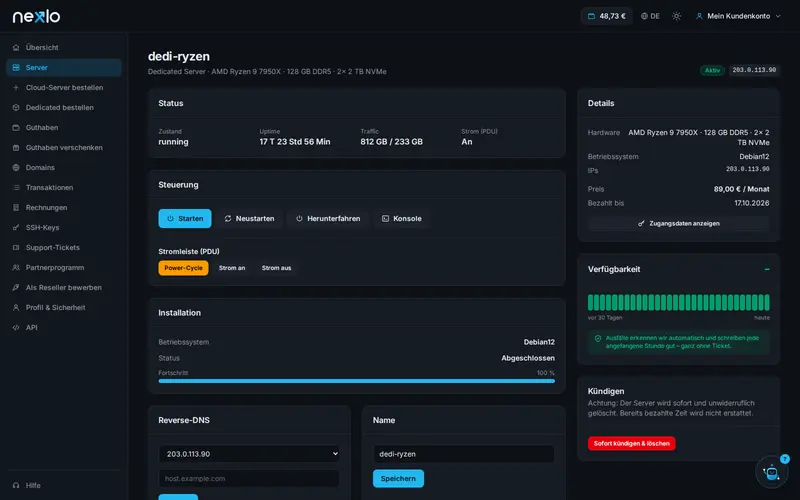Click the Zustand value running
Screen dimensions: 800x500
pos(173,142)
